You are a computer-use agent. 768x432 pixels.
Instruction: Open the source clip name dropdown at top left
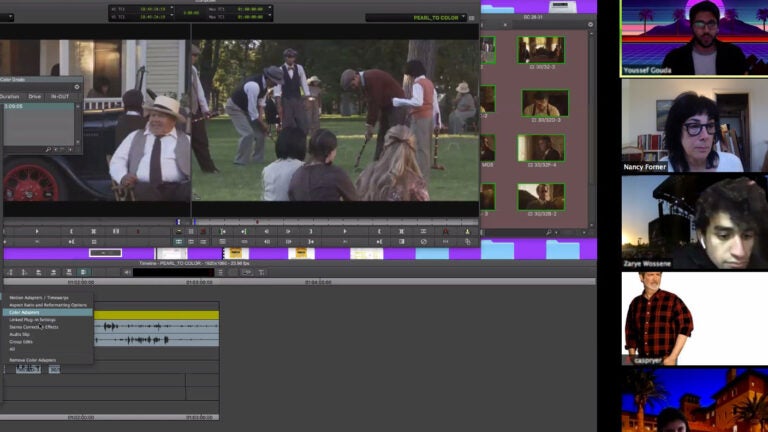pos(11,18)
